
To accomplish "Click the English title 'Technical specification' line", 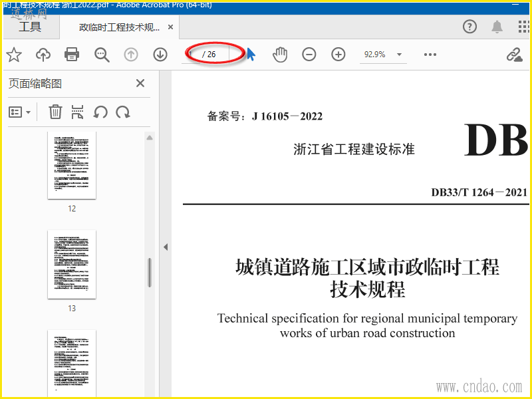I will tap(368, 319).
